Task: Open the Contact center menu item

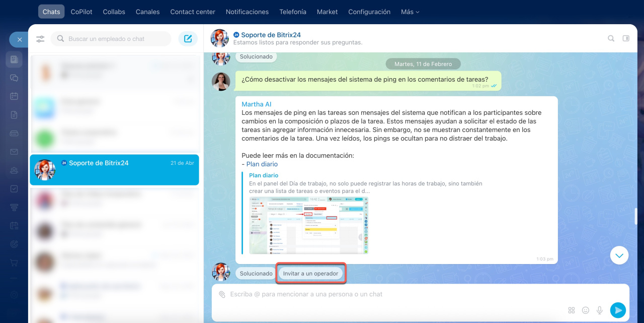Action: click(193, 12)
